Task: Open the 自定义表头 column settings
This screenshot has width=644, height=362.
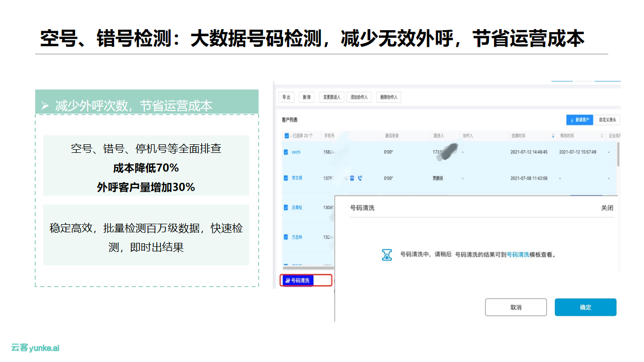Action: tap(608, 120)
